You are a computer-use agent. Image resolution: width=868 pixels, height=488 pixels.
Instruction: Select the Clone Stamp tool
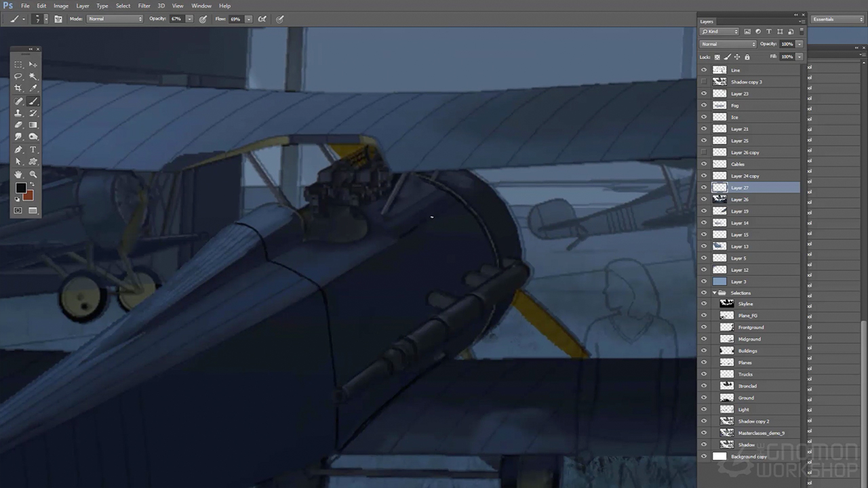pyautogui.click(x=18, y=113)
